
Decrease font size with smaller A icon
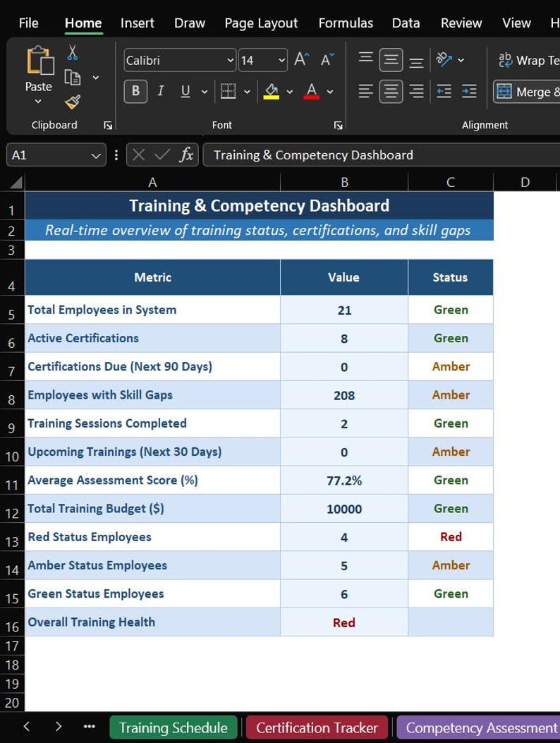[x=327, y=60]
